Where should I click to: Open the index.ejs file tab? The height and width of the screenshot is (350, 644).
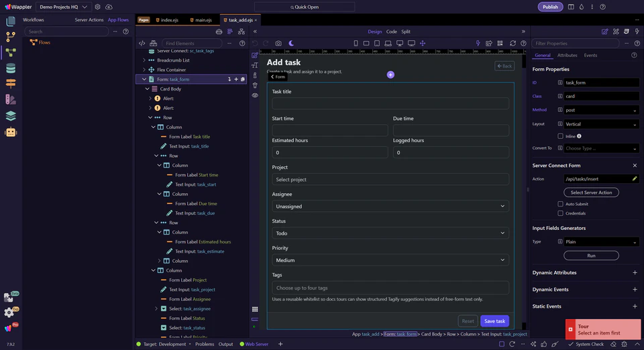[167, 20]
